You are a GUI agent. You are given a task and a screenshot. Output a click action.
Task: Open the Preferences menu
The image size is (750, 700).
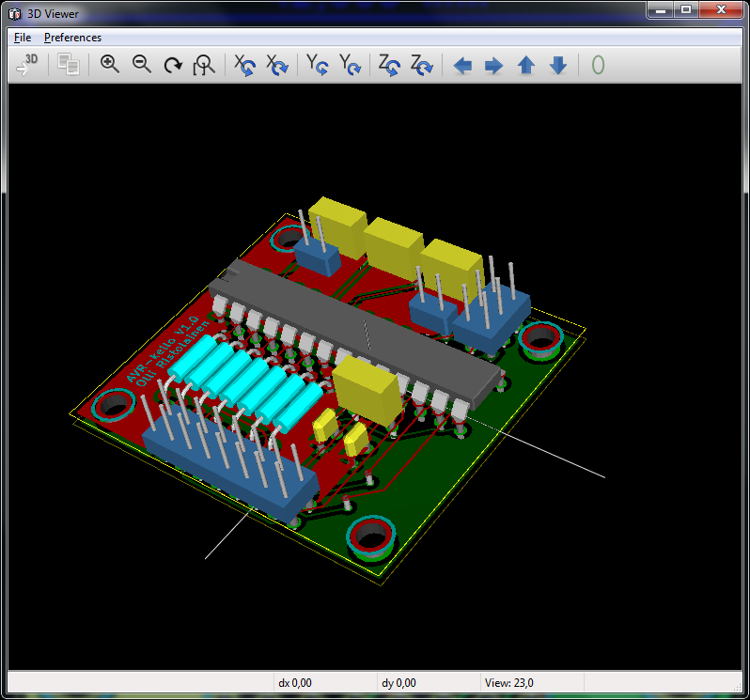click(72, 38)
